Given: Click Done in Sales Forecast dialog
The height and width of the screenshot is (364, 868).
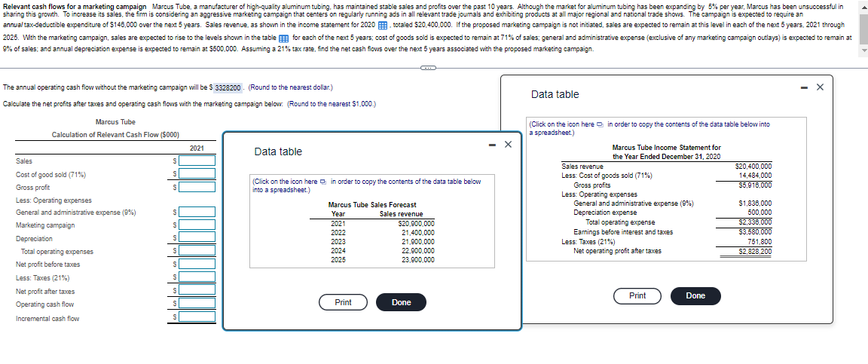Looking at the screenshot, I should coord(402,302).
